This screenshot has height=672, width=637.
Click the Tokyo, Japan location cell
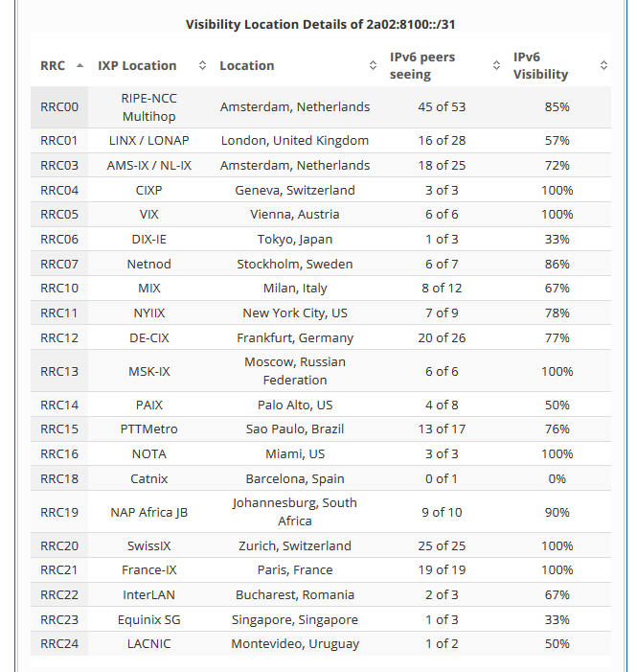point(294,240)
